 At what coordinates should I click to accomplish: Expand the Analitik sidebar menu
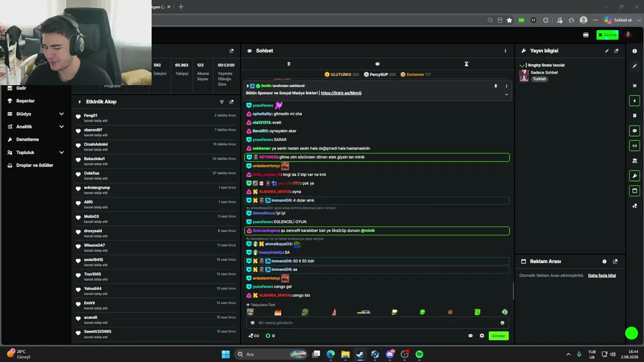36,127
